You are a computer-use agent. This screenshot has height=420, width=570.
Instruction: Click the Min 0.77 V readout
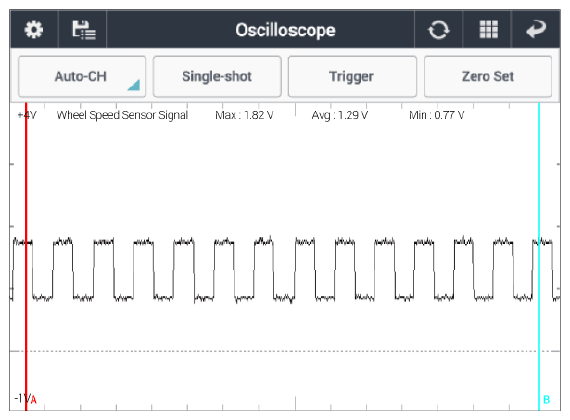tap(437, 115)
